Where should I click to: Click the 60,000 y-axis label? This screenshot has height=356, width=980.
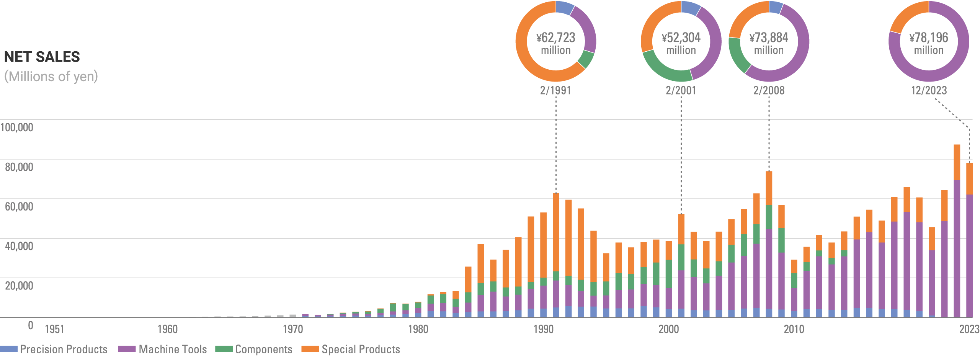pyautogui.click(x=19, y=207)
